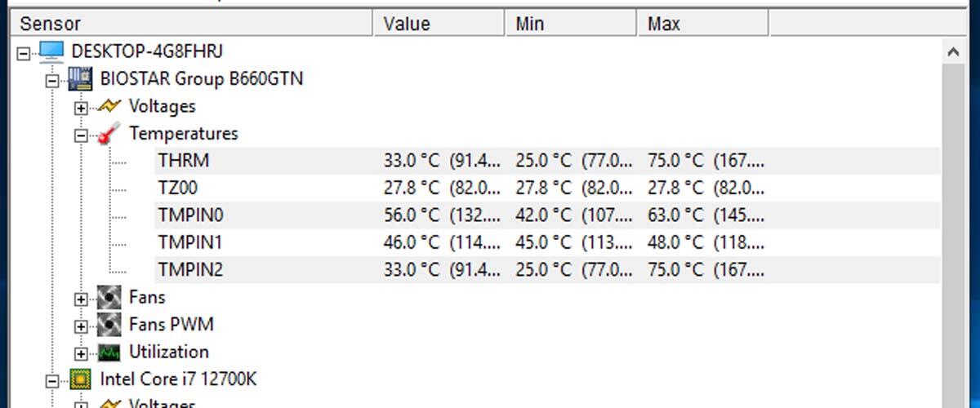The image size is (980, 408).
Task: Click the Intel Core i7 CPU icon
Action: 80,379
